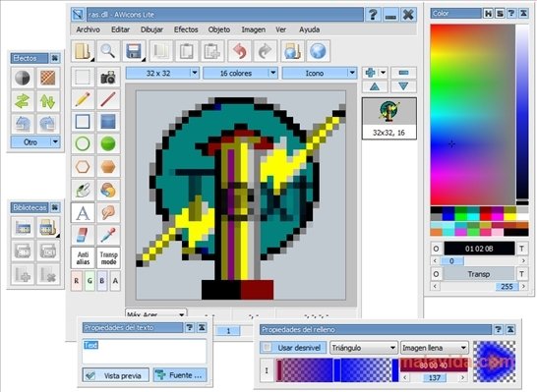Pick a color in the spectrum field

click(473, 115)
